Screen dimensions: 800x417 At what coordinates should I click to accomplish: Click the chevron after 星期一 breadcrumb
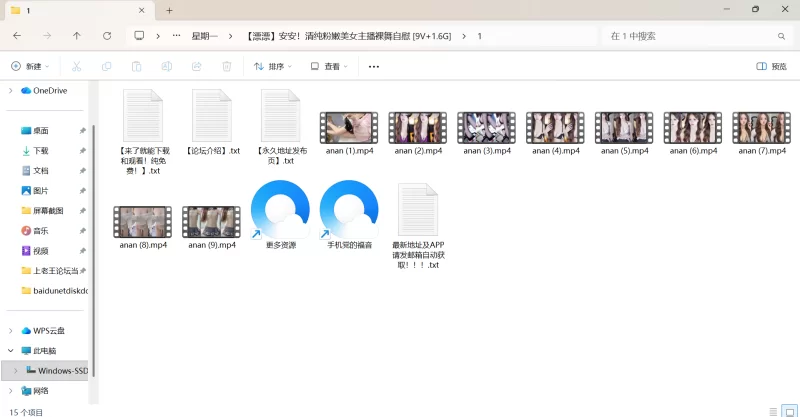point(231,36)
